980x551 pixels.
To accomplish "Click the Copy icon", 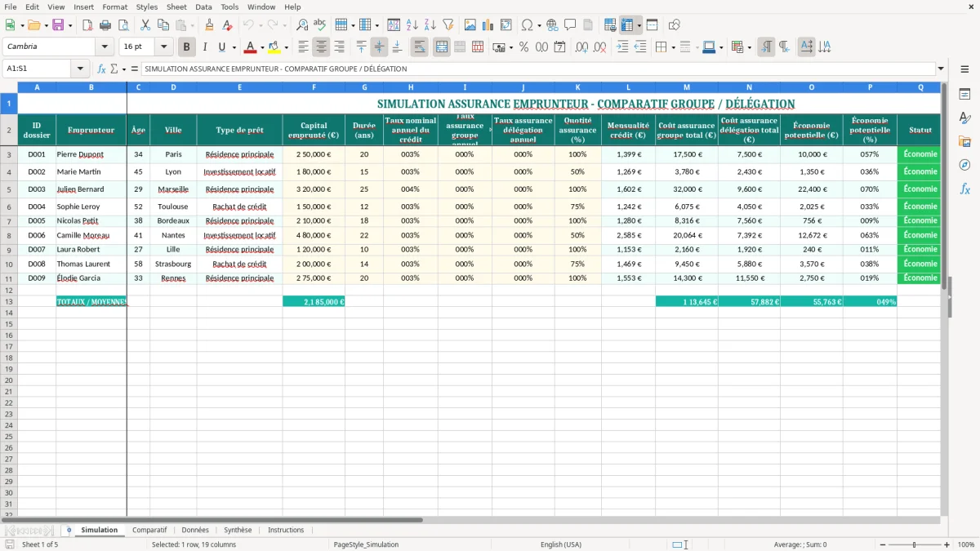I will coord(163,25).
